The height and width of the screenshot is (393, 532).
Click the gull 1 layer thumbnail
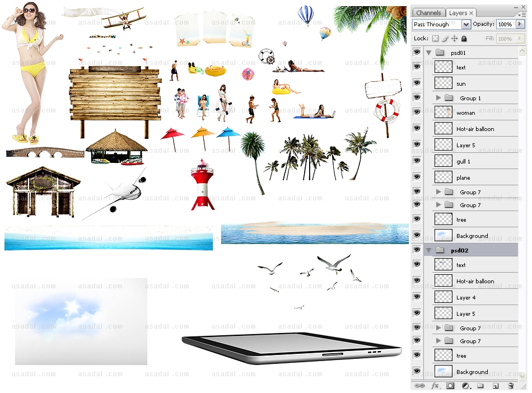pos(444,161)
